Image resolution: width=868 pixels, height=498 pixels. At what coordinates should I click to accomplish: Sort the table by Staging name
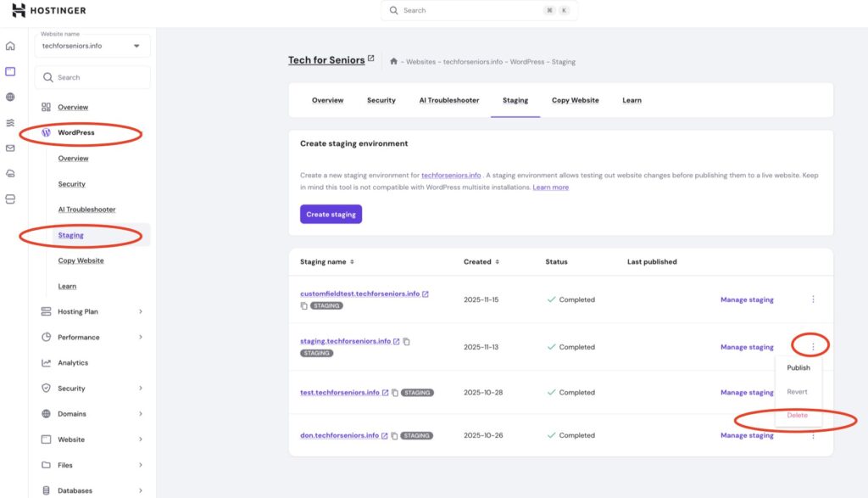pyautogui.click(x=327, y=262)
